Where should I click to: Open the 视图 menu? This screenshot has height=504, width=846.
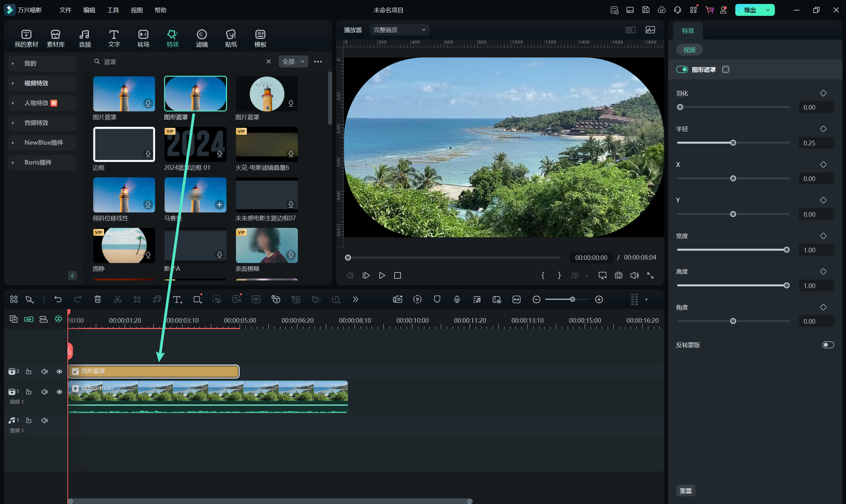[x=136, y=10]
